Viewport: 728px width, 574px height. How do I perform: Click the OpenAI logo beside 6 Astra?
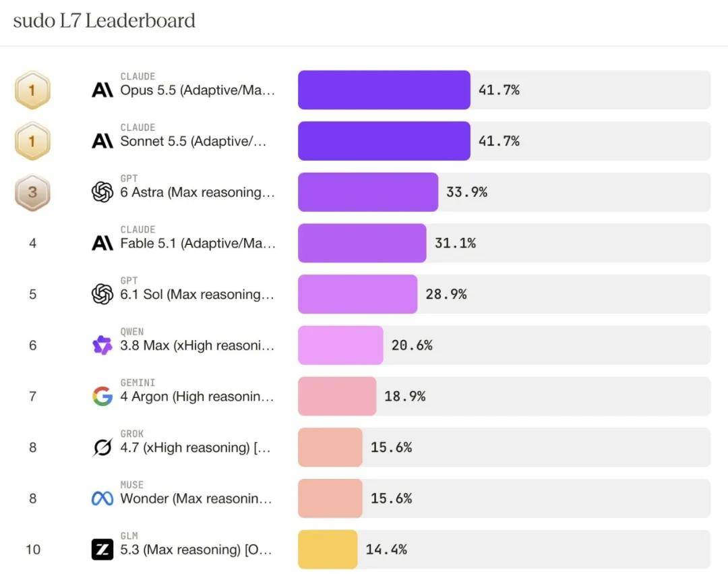(x=102, y=192)
